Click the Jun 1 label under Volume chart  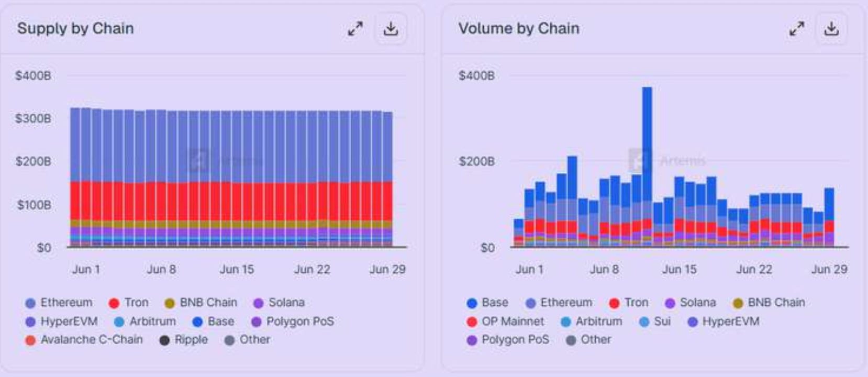pos(529,270)
